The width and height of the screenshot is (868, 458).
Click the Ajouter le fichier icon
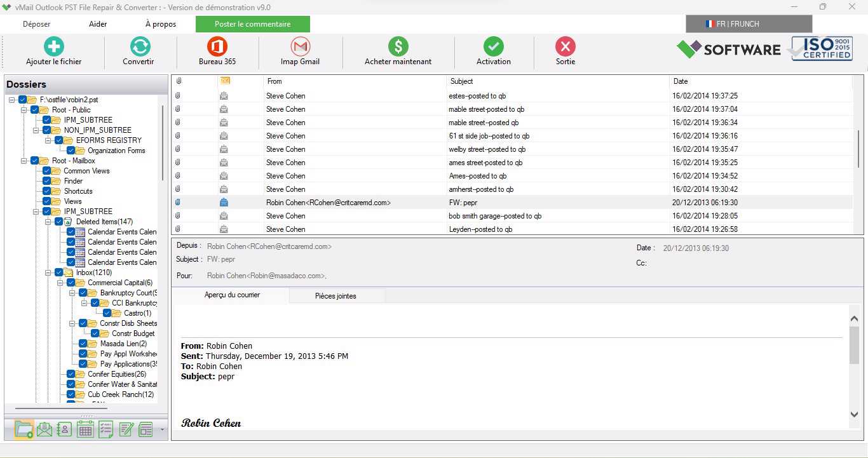(54, 46)
